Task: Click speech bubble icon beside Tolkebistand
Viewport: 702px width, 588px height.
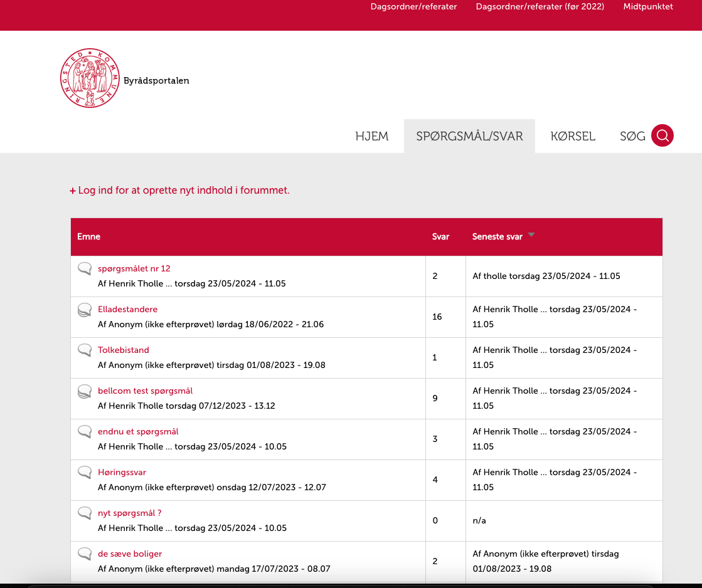Action: pos(85,350)
